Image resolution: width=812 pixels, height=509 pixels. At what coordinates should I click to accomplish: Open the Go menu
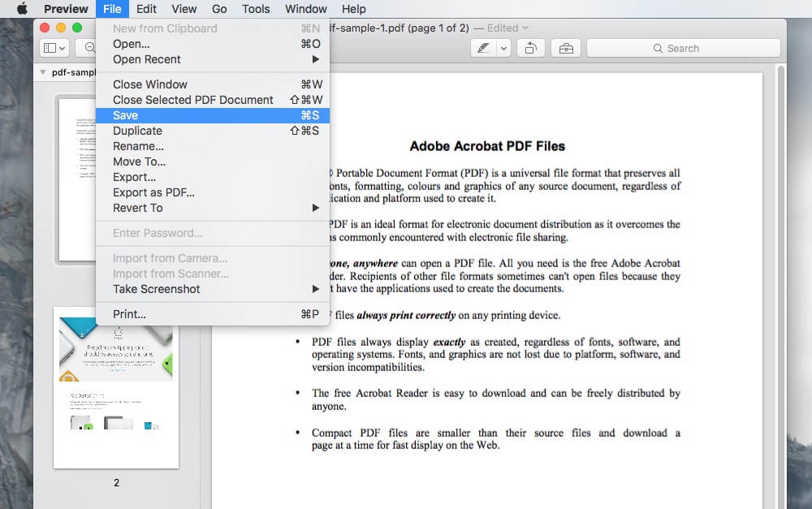pos(219,9)
